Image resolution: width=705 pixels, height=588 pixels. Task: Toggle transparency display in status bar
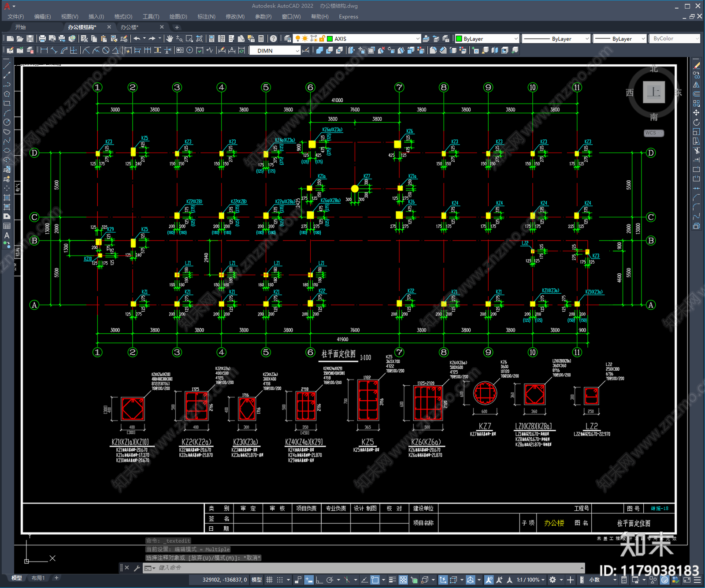[x=403, y=580]
